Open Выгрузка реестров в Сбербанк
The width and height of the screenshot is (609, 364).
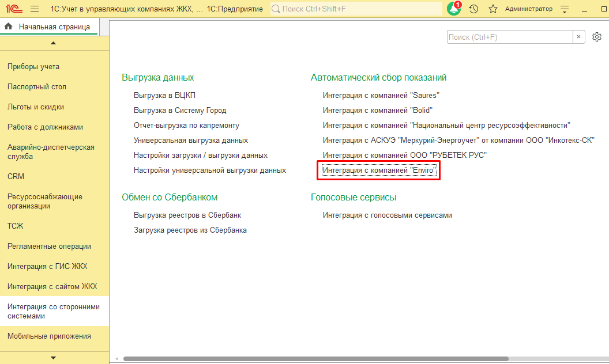(187, 215)
